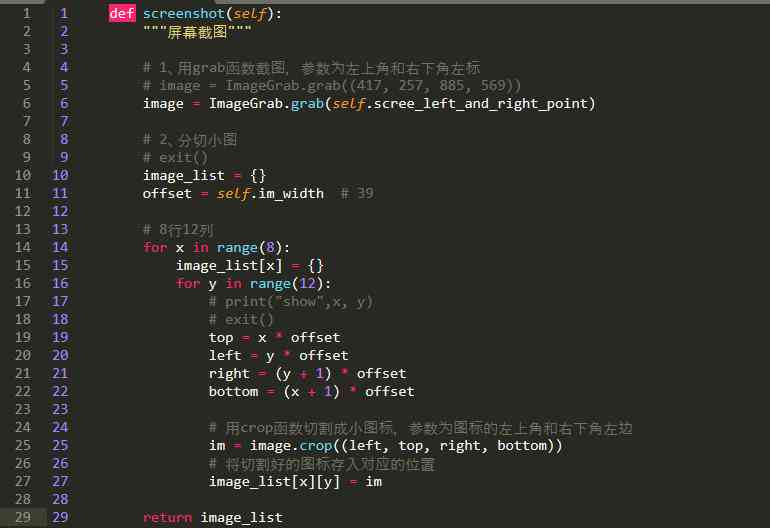Click the comment '# 将切割好的图标存入对应的位置'
Image resolution: width=770 pixels, height=528 pixels.
click(x=322, y=464)
